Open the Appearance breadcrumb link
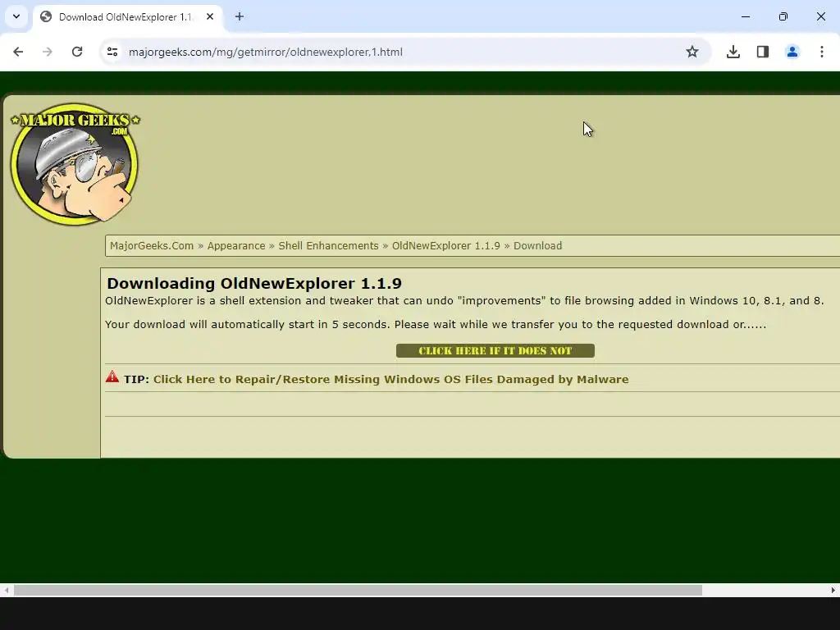Viewport: 840px width, 630px height. [236, 246]
